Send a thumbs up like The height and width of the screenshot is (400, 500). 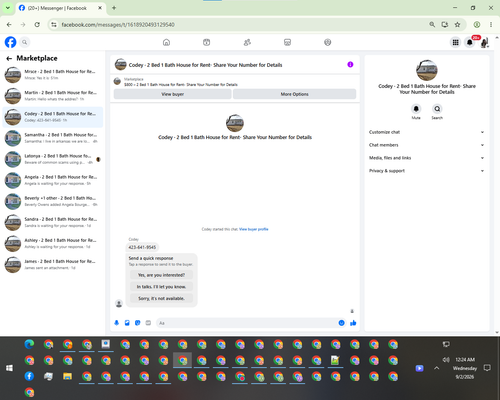point(353,323)
